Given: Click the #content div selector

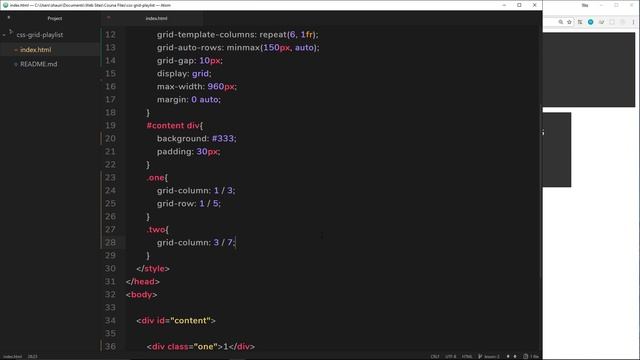Looking at the screenshot, I should 173,126.
